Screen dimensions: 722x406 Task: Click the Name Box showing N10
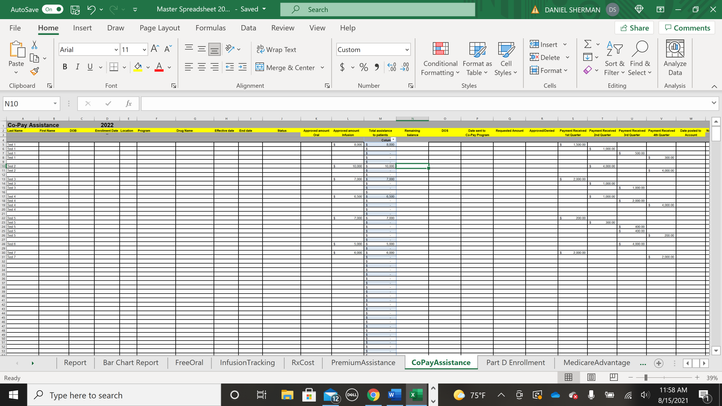tap(31, 104)
